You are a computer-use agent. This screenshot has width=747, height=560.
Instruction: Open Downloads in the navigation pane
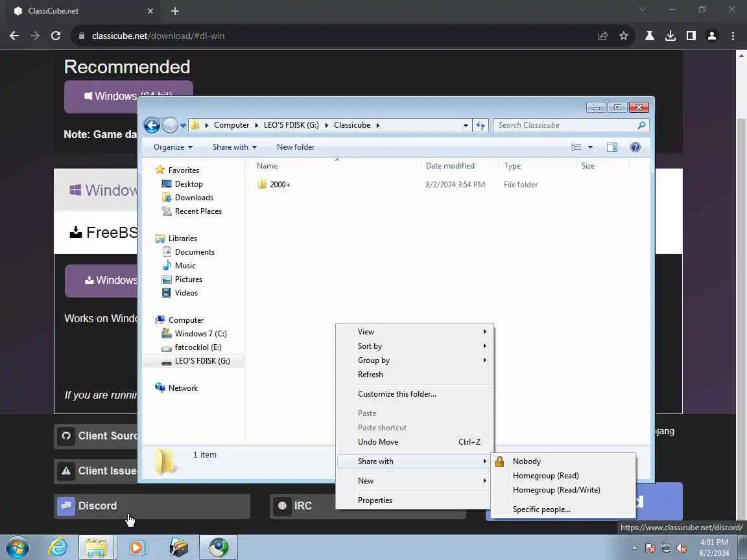click(194, 198)
